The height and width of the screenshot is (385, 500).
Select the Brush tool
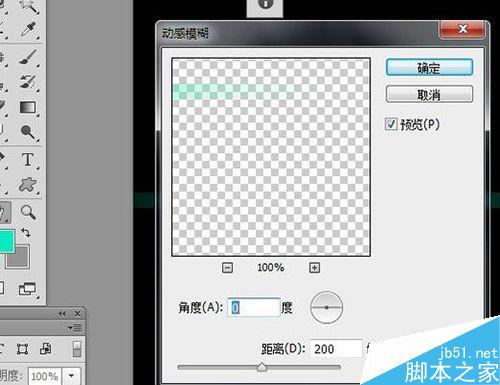28,57
